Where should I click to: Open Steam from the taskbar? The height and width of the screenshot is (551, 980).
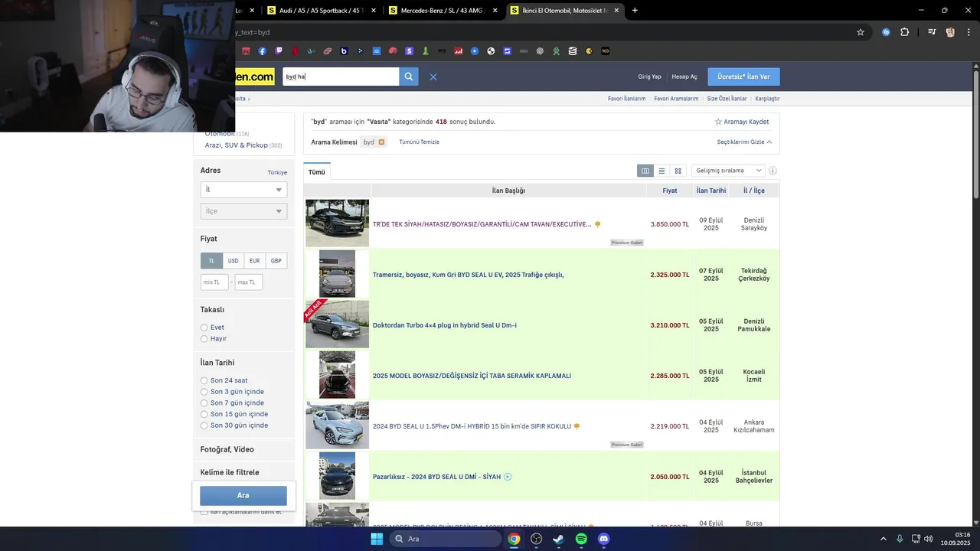[x=558, y=539]
